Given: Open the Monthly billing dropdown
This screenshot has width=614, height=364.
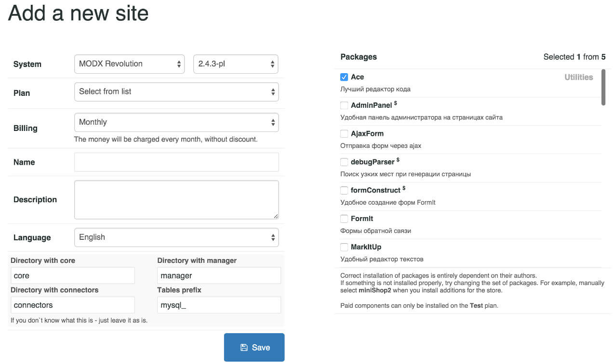Looking at the screenshot, I should [176, 122].
